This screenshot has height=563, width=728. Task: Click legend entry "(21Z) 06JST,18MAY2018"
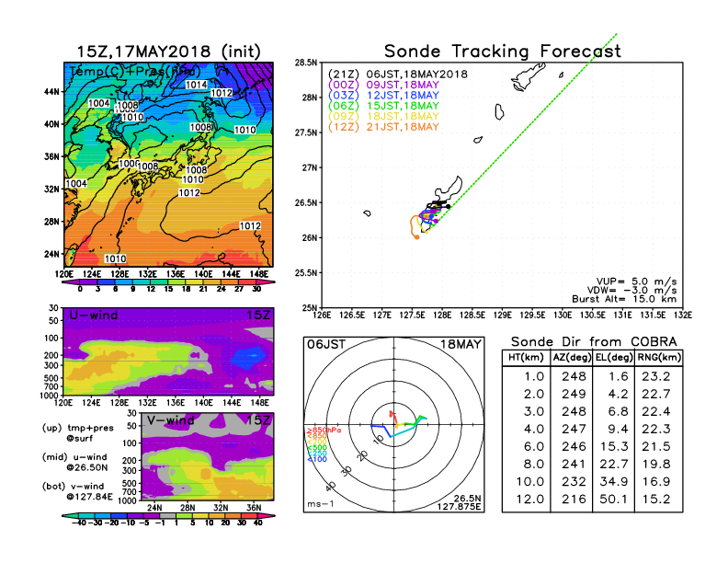click(397, 75)
